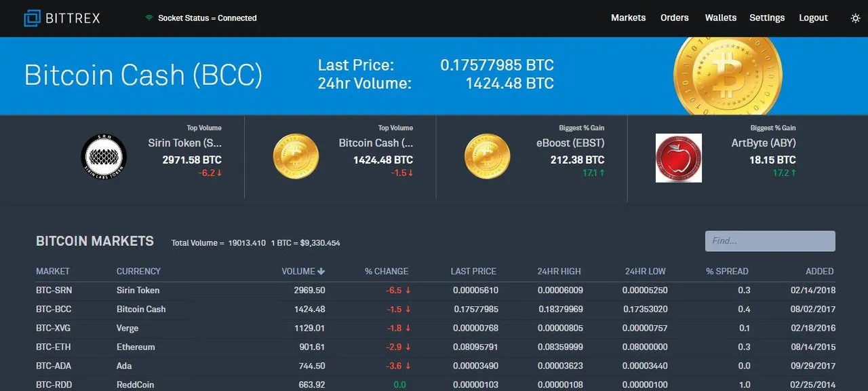The width and height of the screenshot is (868, 391).
Task: Click the ArtByte red apple logo
Action: (x=679, y=157)
